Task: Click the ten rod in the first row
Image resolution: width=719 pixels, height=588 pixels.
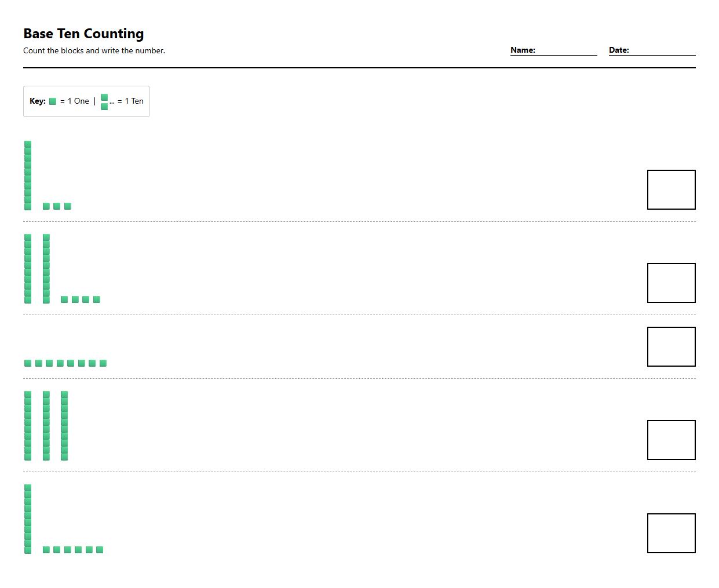Action: click(28, 176)
